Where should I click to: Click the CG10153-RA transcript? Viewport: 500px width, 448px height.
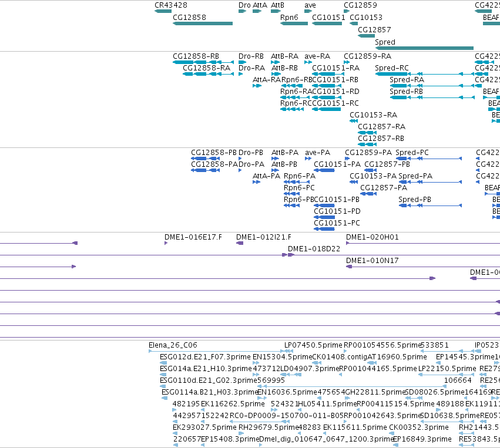(x=354, y=121)
